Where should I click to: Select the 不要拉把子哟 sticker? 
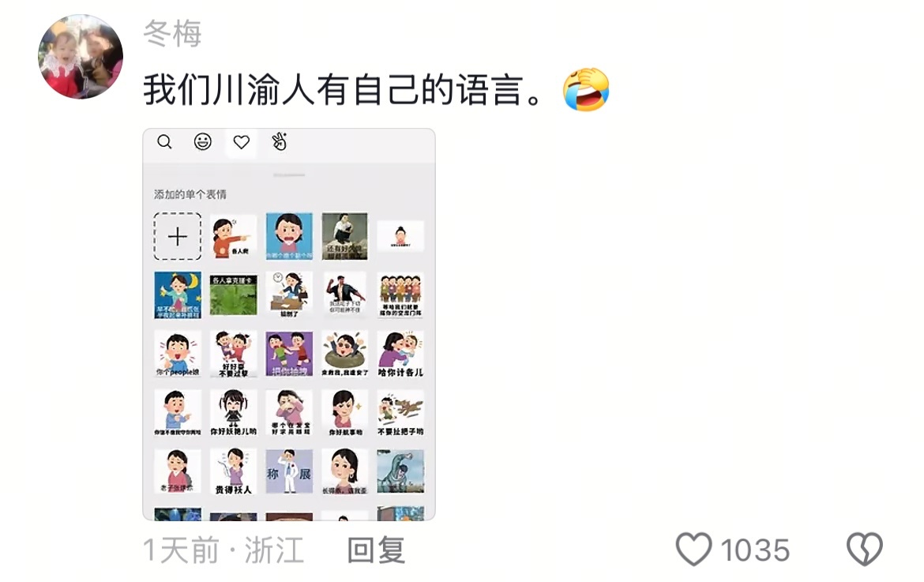click(x=400, y=413)
